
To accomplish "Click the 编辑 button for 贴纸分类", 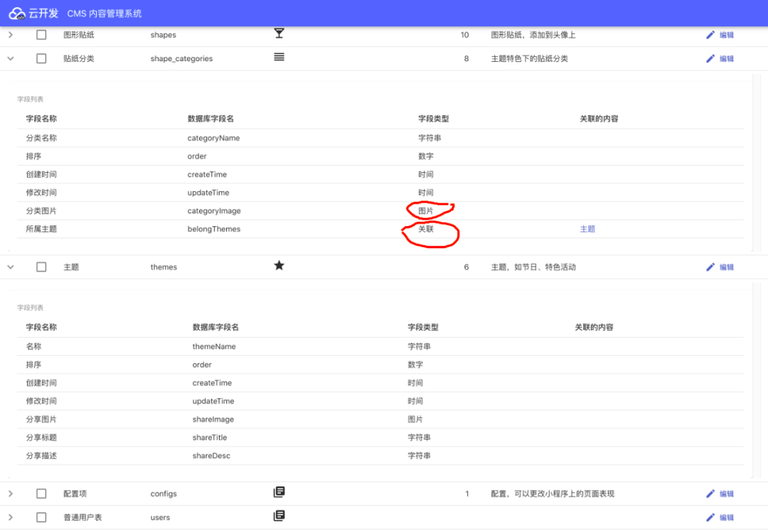I will 727,58.
